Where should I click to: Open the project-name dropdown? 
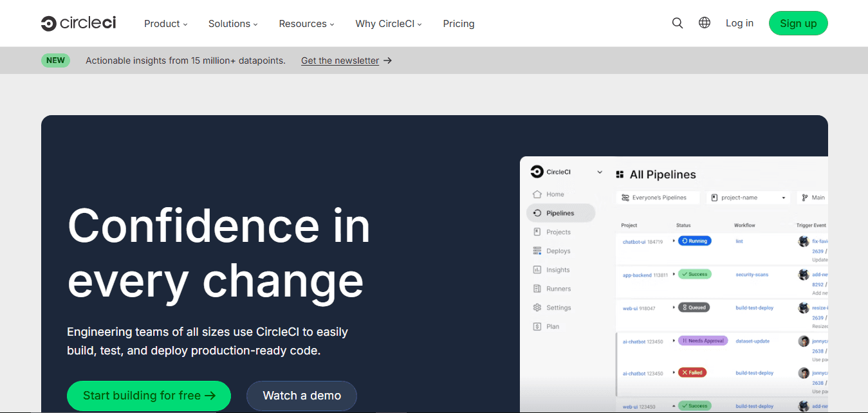(748, 197)
